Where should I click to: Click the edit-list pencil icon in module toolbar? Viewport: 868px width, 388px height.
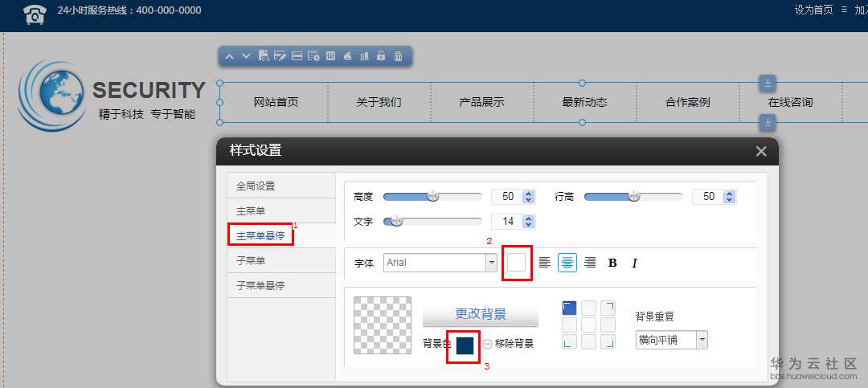[280, 56]
